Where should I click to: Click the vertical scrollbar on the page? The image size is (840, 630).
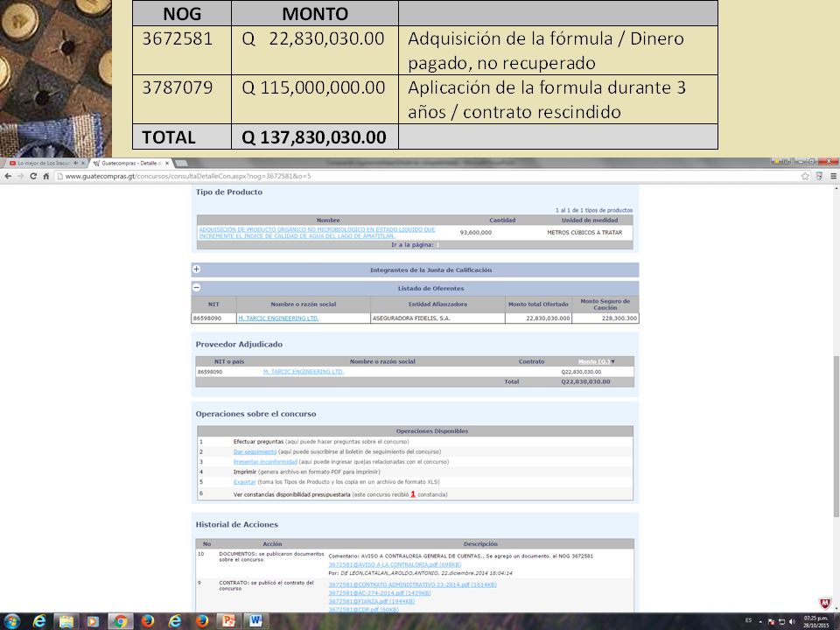(x=836, y=437)
